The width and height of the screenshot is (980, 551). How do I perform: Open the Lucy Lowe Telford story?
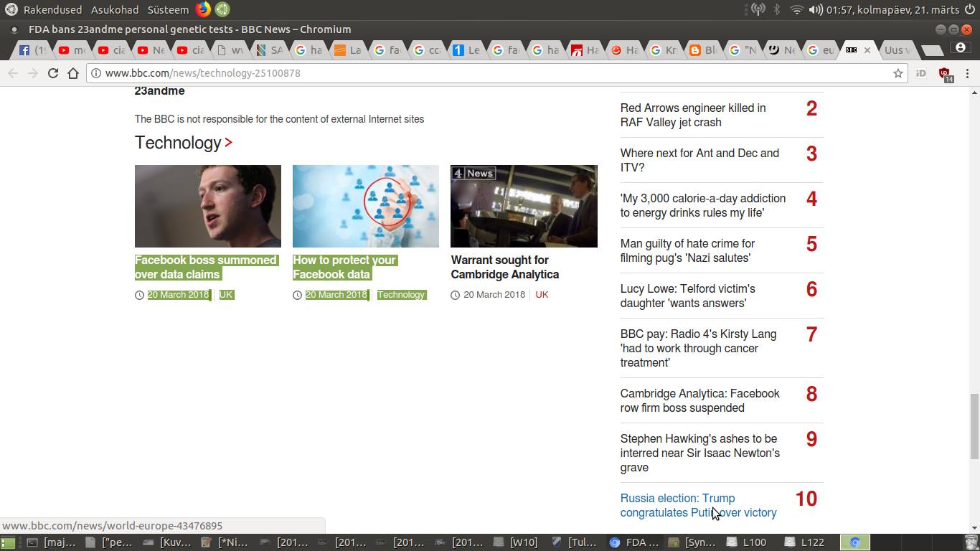click(688, 296)
